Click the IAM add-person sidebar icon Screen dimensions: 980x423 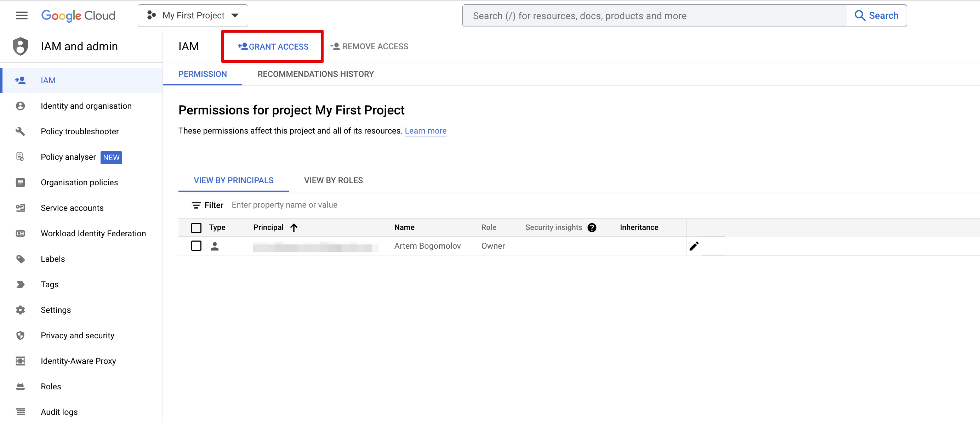(21, 80)
